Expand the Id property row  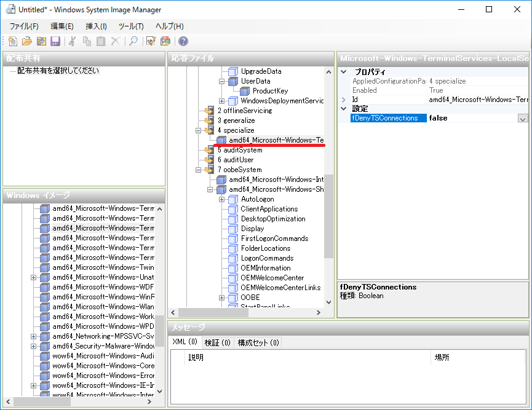coord(344,100)
